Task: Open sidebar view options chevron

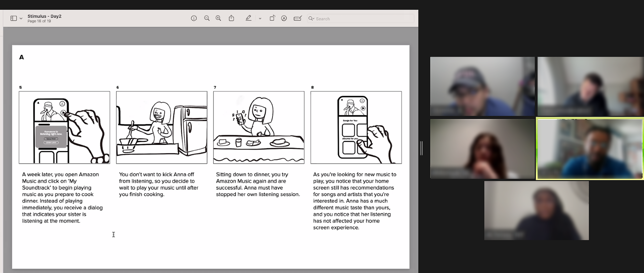Action: pos(21,19)
